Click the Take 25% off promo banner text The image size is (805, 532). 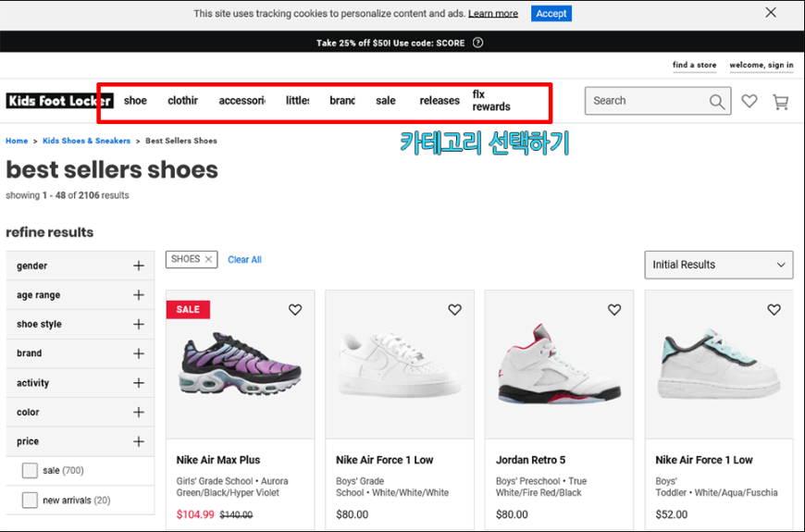[x=390, y=43]
